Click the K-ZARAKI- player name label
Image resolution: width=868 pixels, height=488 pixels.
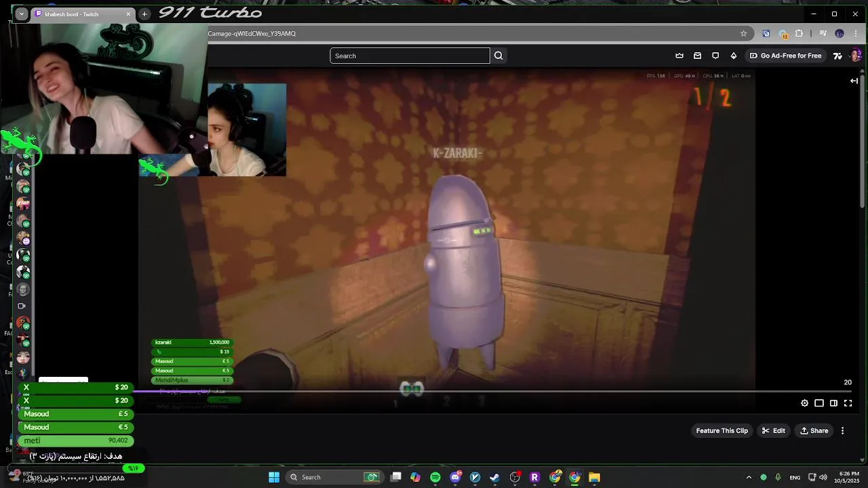458,153
